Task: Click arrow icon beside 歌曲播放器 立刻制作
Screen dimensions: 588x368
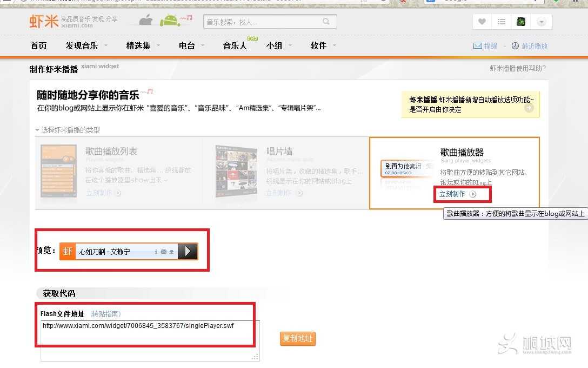Action: 472,194
